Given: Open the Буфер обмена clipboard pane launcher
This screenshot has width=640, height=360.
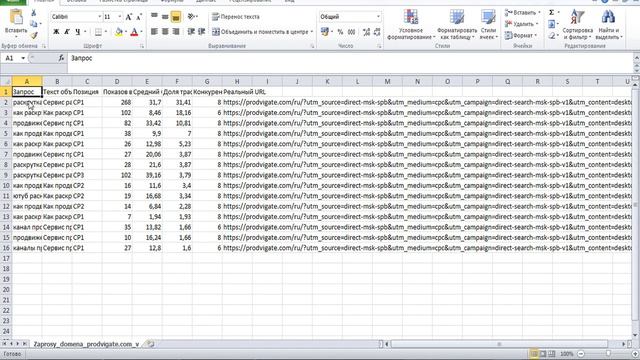Looking at the screenshot, I should click(44, 46).
